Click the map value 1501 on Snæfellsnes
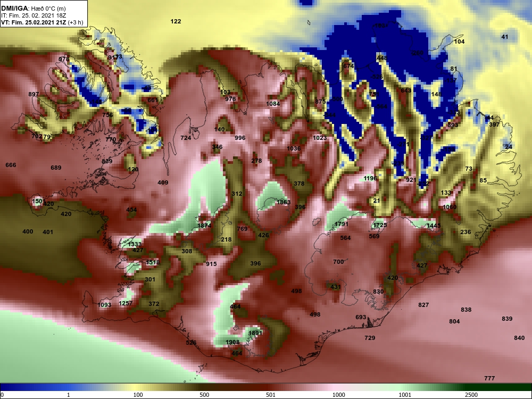The width and height of the screenshot is (532, 399). click(38, 201)
